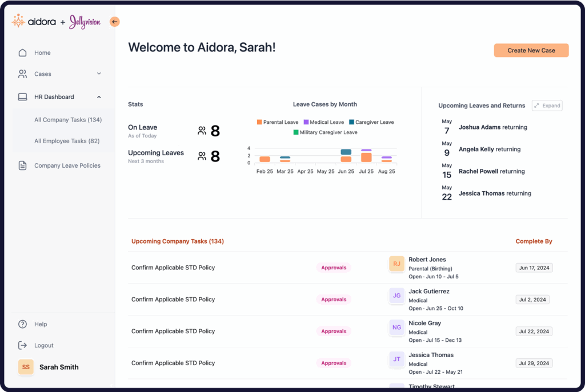
Task: Toggle Medical Leave in the chart legend
Action: 324,122
